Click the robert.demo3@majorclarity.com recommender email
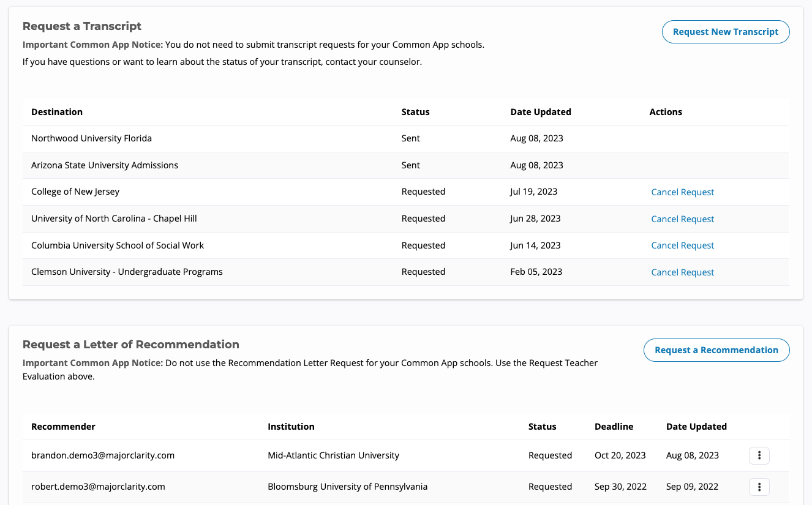The image size is (812, 505). point(98,487)
